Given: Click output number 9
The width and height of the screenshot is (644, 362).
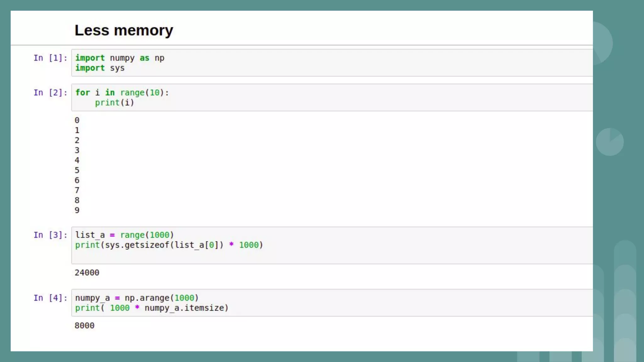Looking at the screenshot, I should [77, 210].
